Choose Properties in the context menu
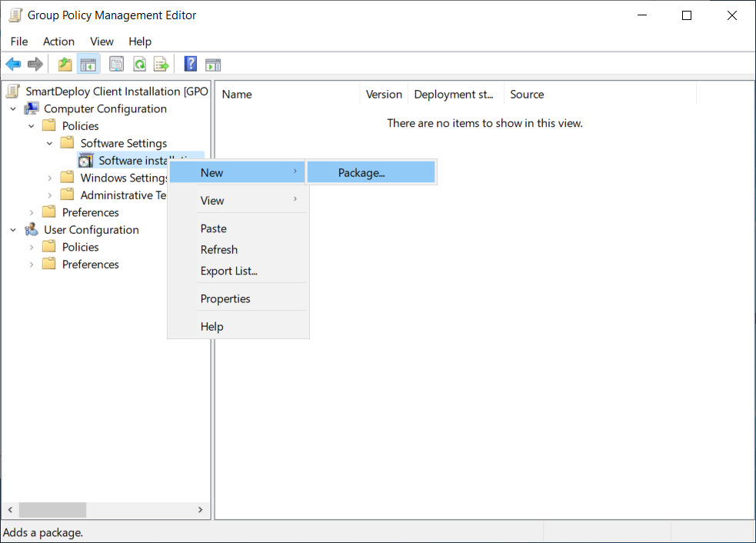756x543 pixels. pos(237,299)
